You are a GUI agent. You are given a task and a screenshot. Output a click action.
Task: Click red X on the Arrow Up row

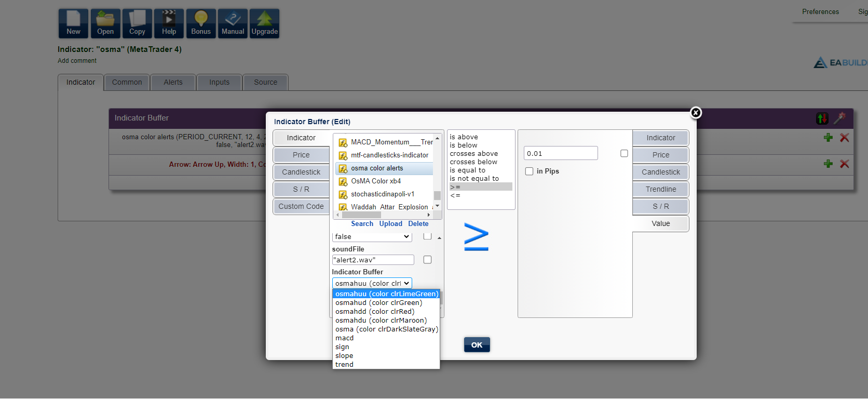[845, 164]
